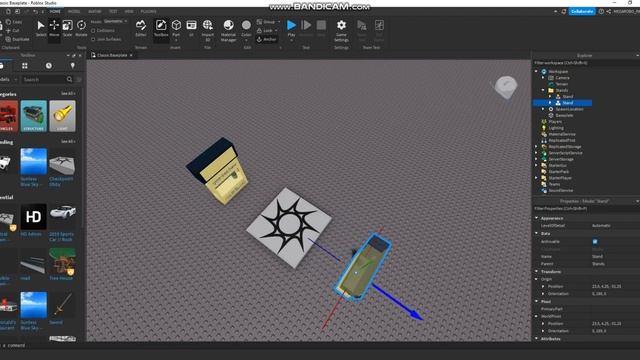
Task: Select Lighting service in Explorer
Action: click(x=556, y=128)
